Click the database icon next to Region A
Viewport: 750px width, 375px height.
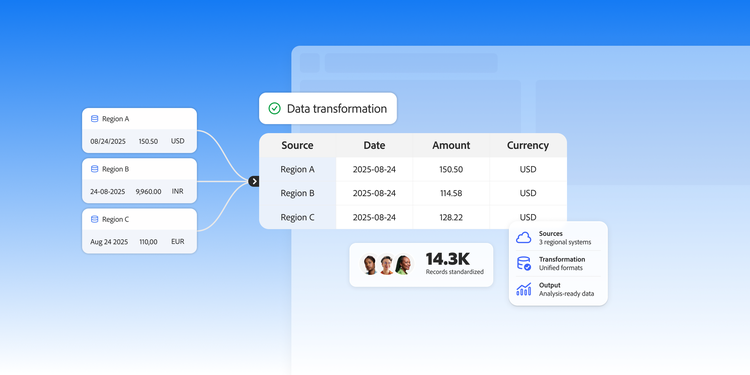pos(94,119)
